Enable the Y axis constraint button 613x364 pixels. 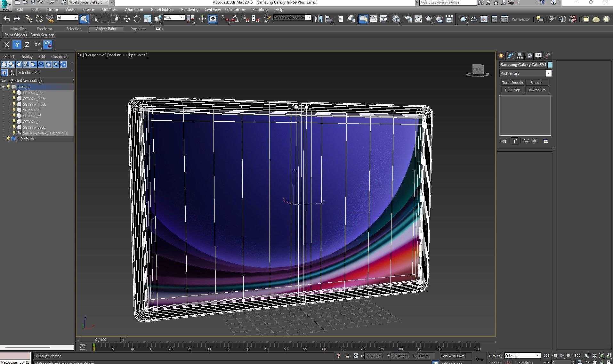click(x=17, y=45)
